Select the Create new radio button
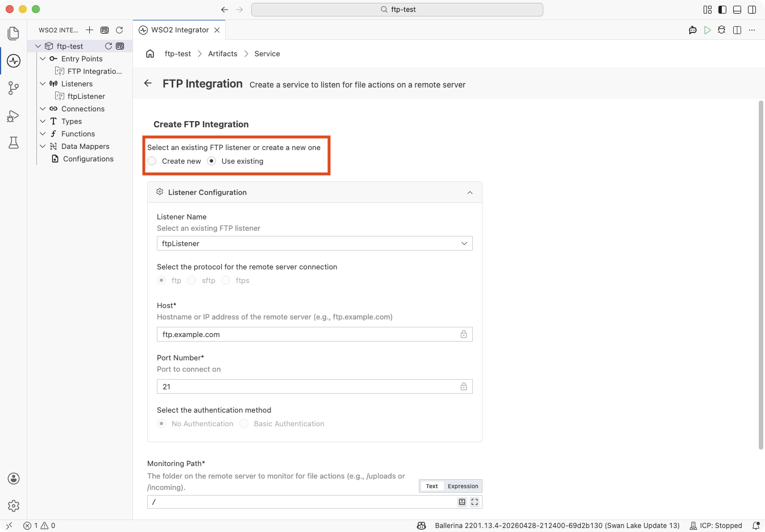Viewport: 765px width, 532px height. (x=152, y=161)
